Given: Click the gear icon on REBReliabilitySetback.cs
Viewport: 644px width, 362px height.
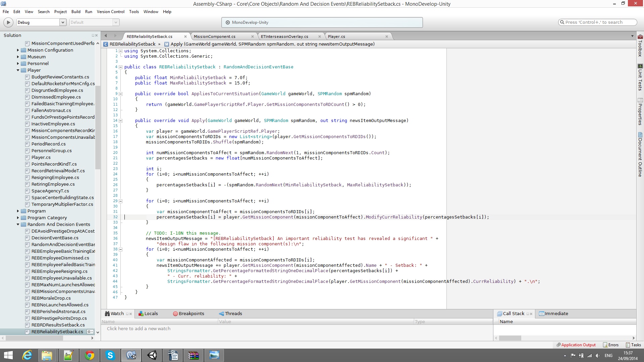Looking at the screenshot, I should tap(90, 331).
